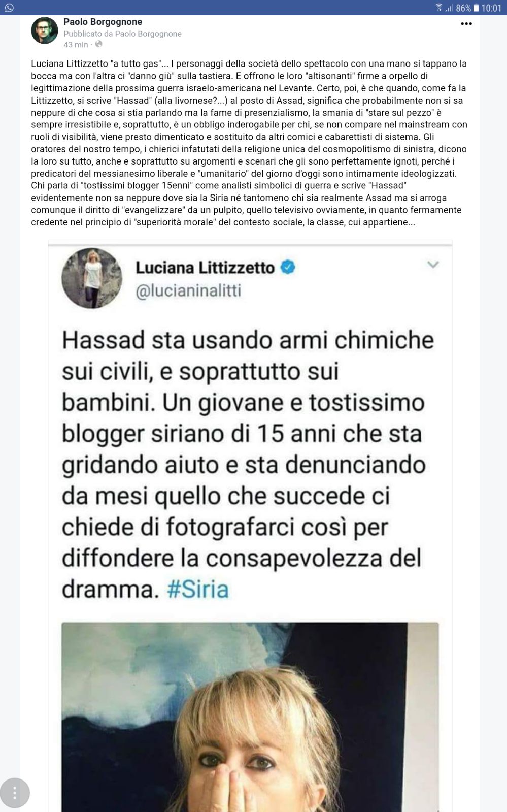Open the woman-covering-mouth photo in the tweet
This screenshot has width=507, height=812.
coord(250,717)
